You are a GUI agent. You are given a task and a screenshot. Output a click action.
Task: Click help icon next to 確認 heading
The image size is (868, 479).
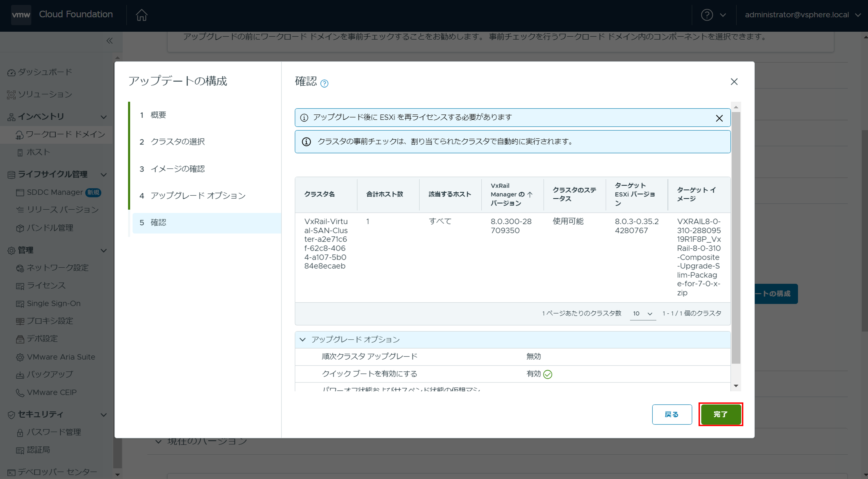point(324,84)
